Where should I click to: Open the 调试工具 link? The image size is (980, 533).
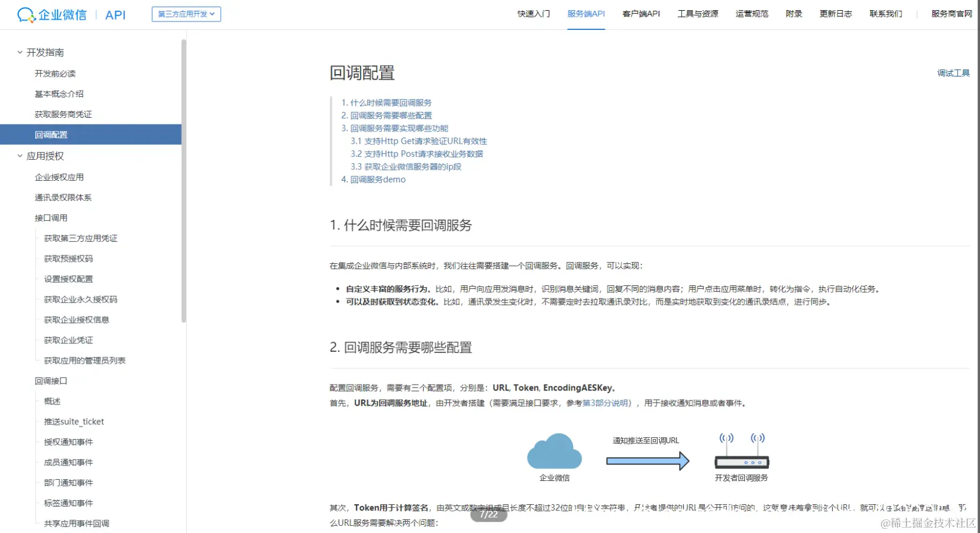(x=953, y=73)
